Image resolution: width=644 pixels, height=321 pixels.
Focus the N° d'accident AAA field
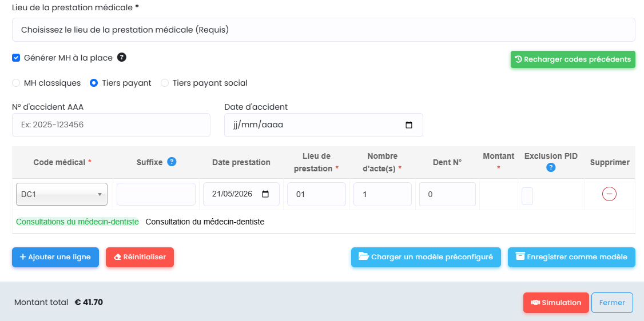pyautogui.click(x=112, y=125)
